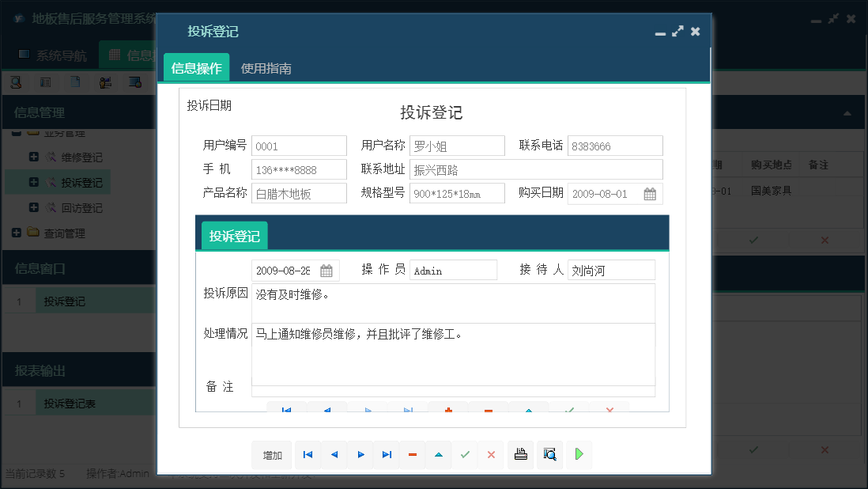Screen dimensions: 868x489
Task: Go to the previous complaint record
Action: click(x=334, y=455)
